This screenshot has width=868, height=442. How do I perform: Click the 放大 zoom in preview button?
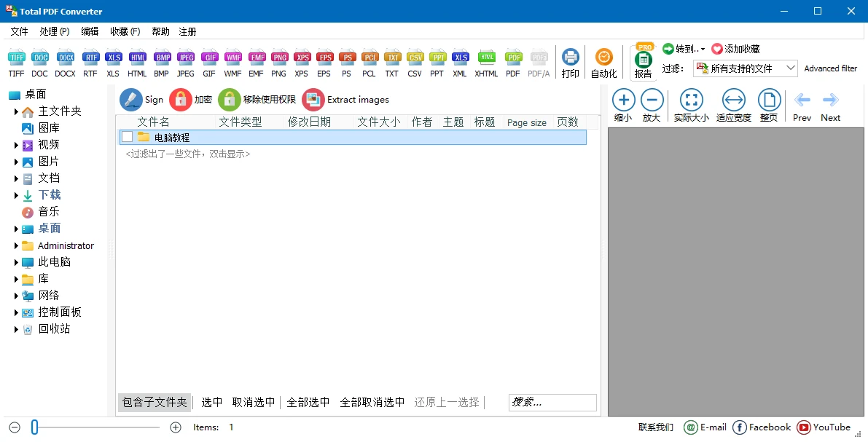coord(652,106)
